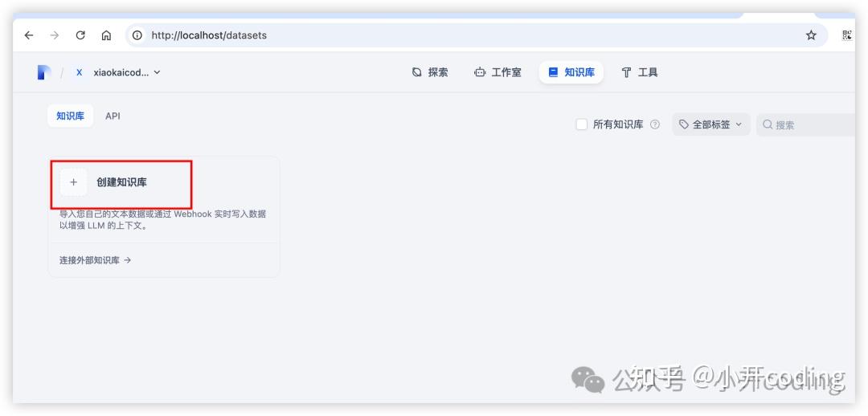Go back using the browser back arrow

click(x=29, y=35)
